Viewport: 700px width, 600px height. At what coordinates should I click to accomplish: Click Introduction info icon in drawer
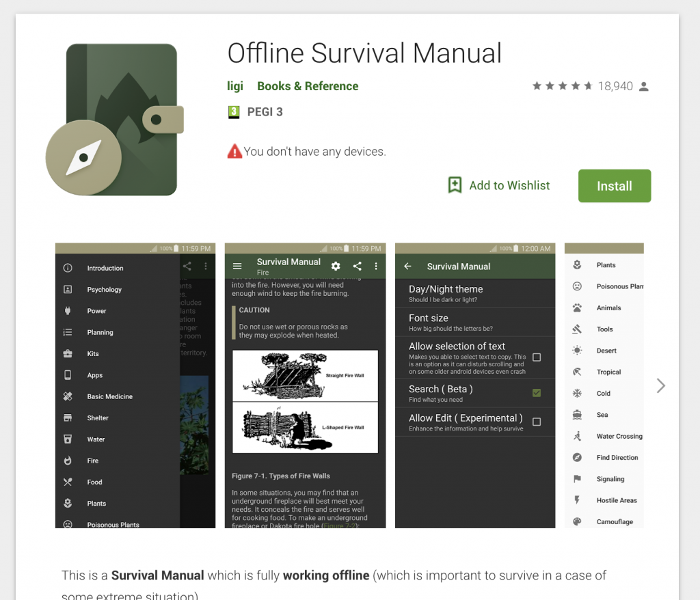tap(68, 268)
